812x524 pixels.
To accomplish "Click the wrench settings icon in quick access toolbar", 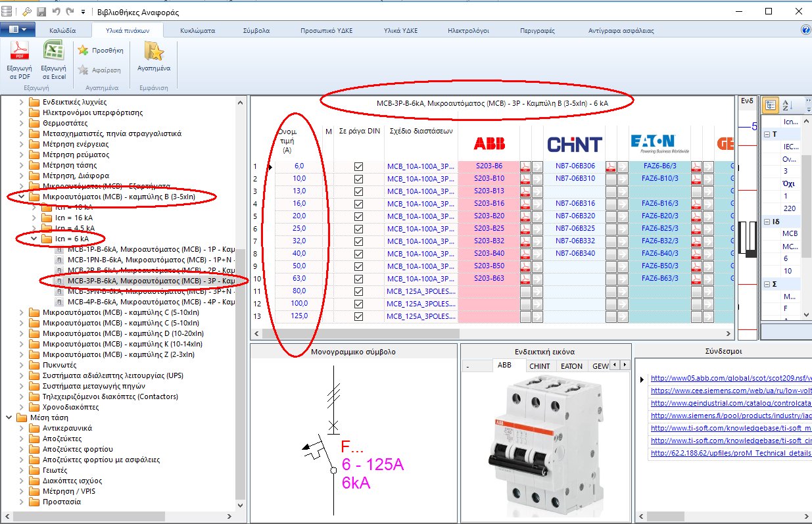I will [x=26, y=11].
